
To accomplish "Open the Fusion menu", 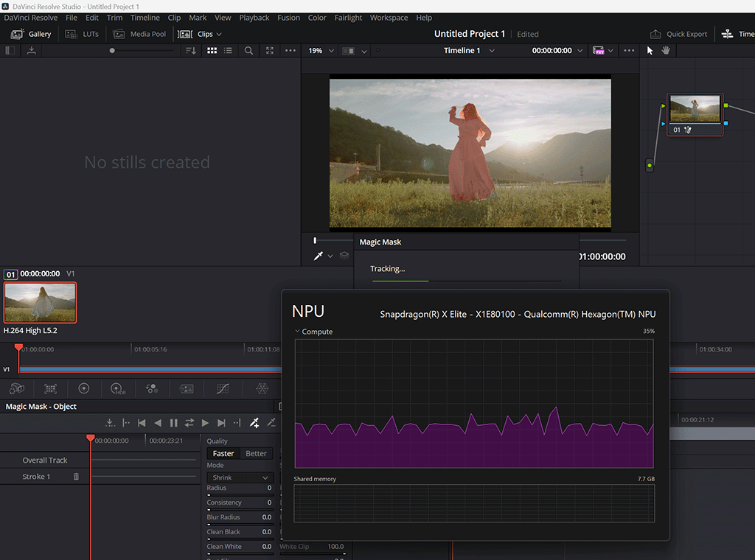I will click(x=288, y=18).
